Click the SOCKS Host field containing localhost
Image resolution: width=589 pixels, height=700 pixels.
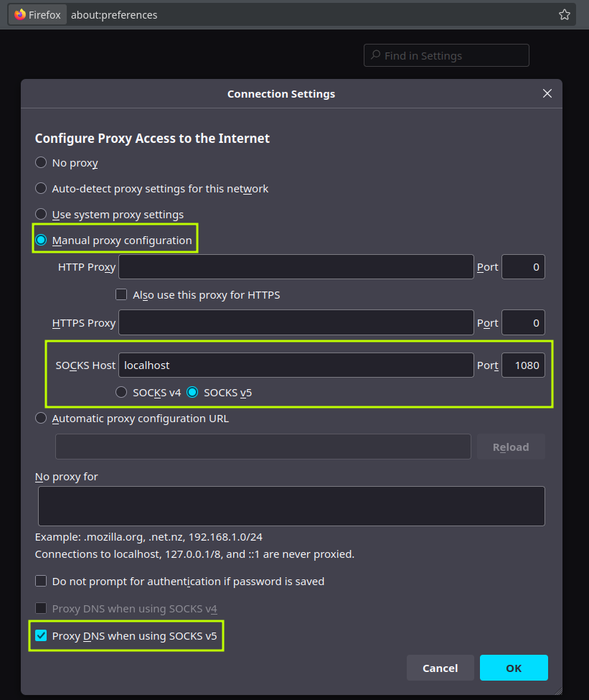(x=296, y=365)
